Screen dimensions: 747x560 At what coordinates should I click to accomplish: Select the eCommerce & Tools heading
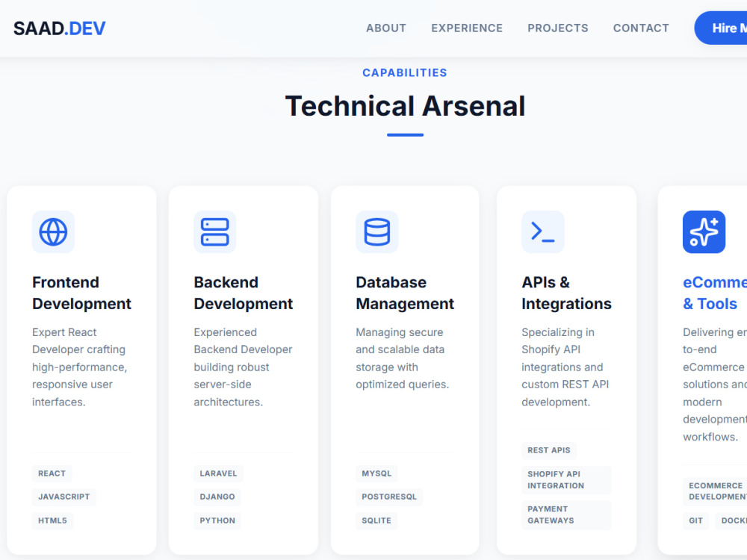pos(715,293)
